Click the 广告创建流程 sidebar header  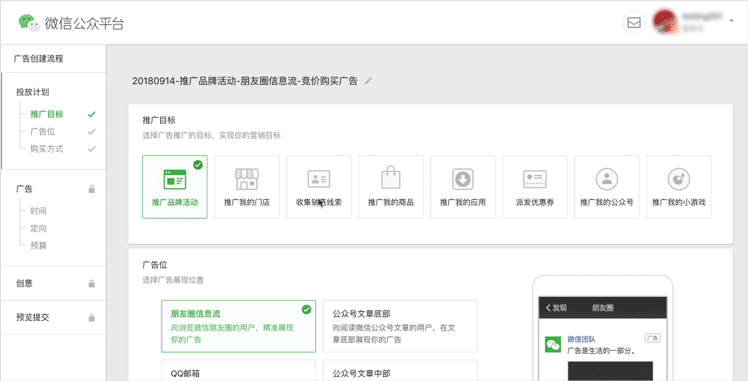38,59
